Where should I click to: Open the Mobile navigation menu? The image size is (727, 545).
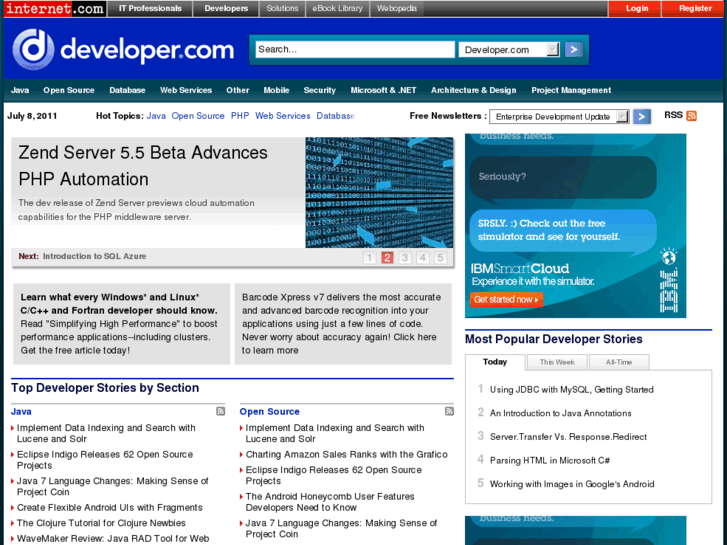(x=276, y=90)
